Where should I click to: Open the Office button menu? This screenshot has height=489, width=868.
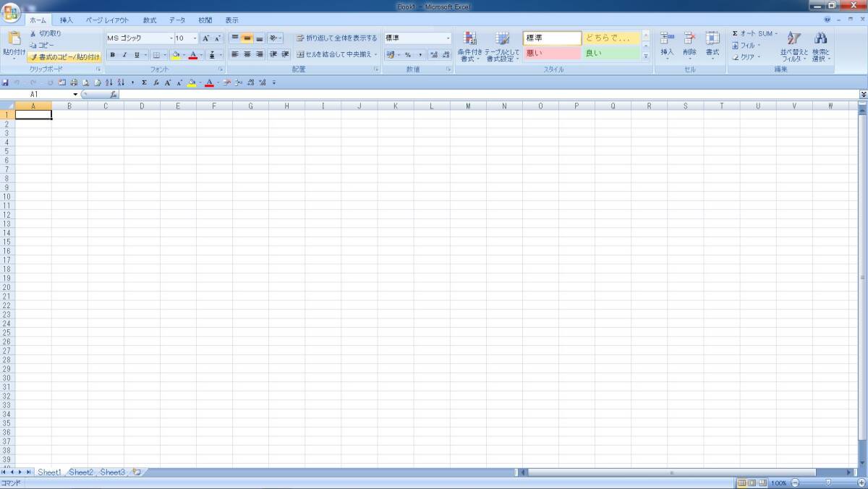click(x=11, y=13)
